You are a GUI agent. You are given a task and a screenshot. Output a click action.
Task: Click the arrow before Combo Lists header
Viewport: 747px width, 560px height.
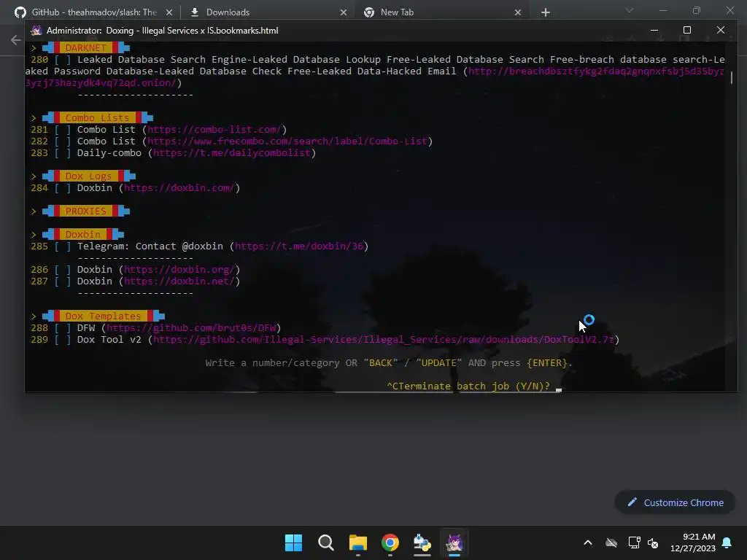click(x=34, y=117)
